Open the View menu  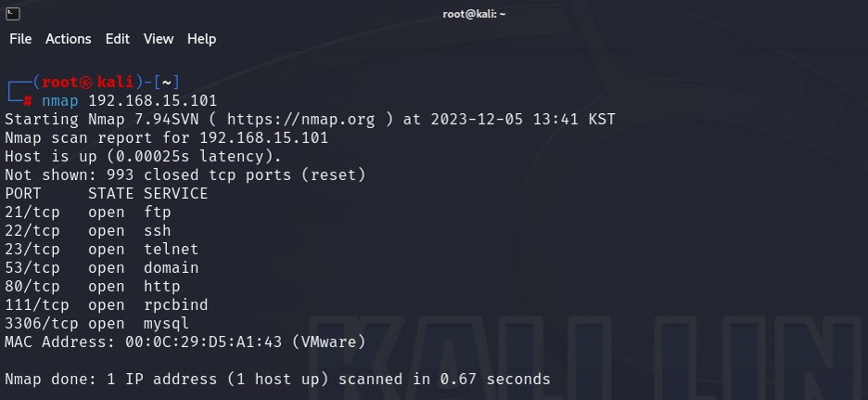159,39
